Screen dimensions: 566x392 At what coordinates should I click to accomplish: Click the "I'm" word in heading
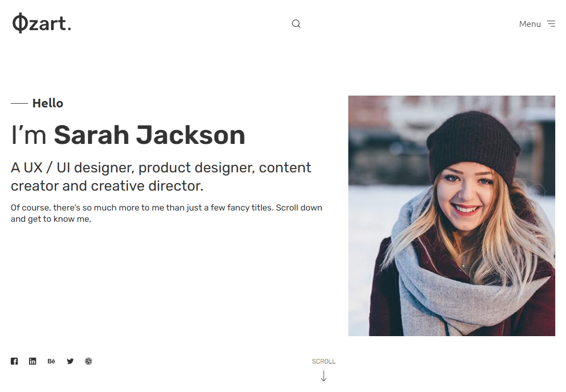(28, 135)
